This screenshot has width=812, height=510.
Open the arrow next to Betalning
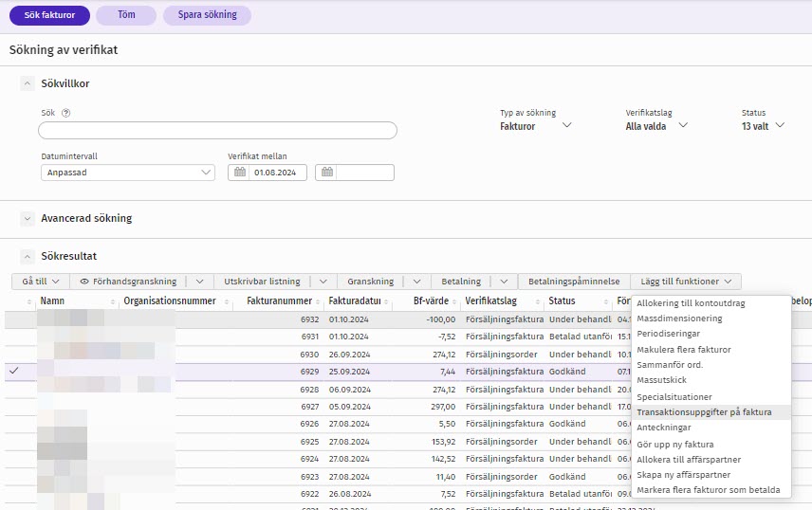point(504,282)
